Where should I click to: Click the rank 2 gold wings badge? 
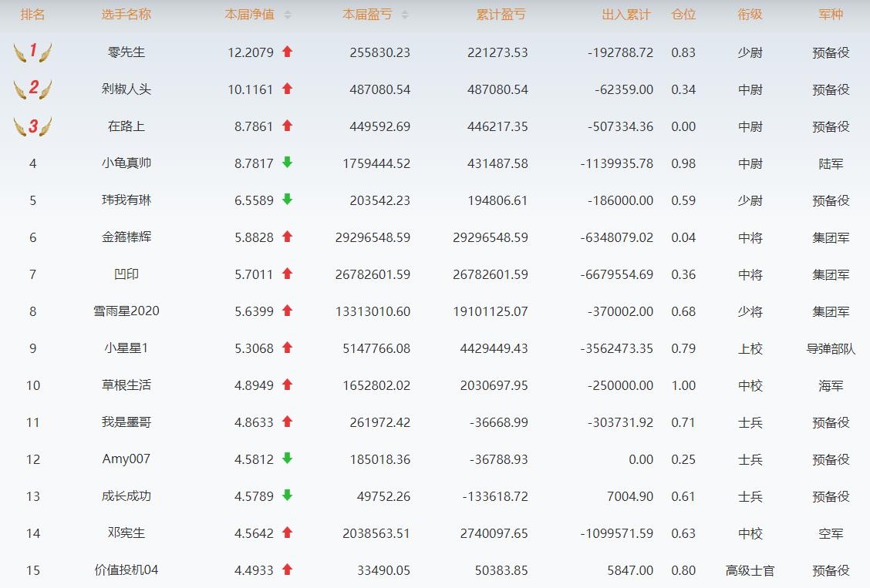32,89
